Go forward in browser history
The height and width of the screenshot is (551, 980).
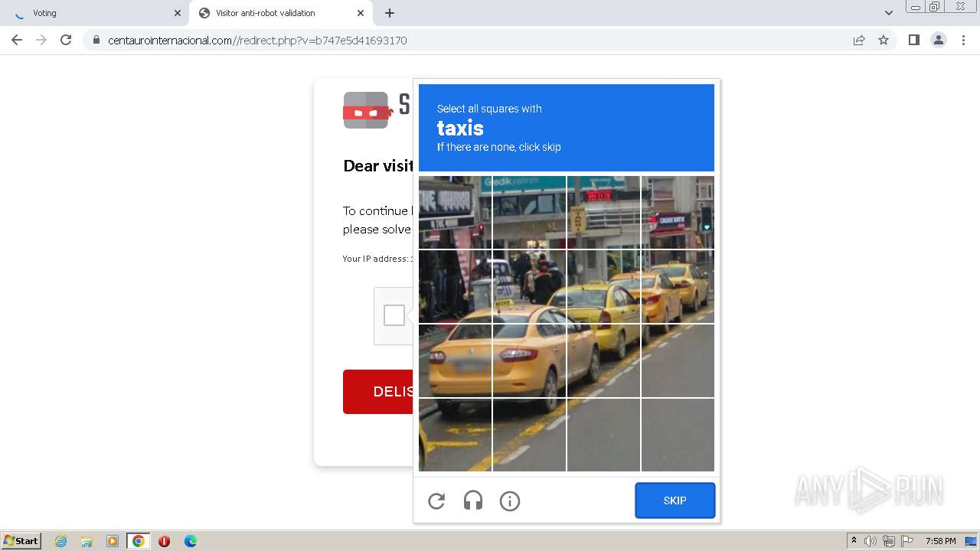point(41,40)
